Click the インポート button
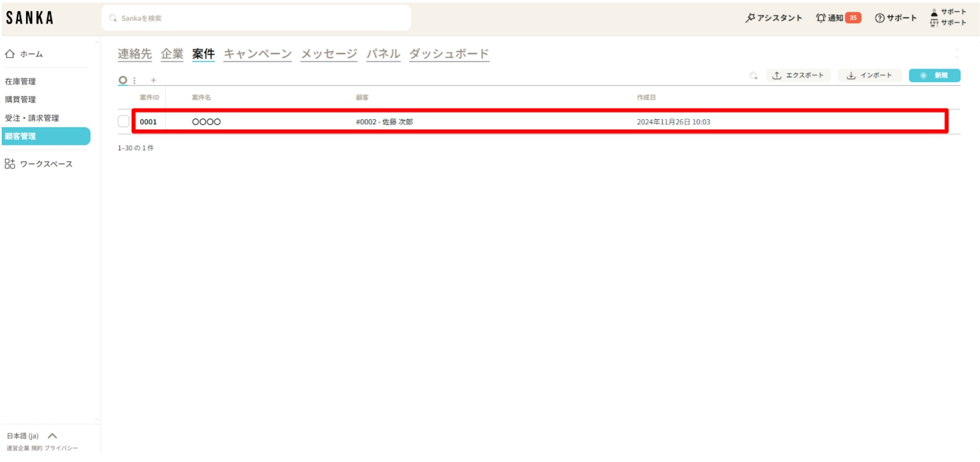The height and width of the screenshot is (462, 980). [x=869, y=76]
